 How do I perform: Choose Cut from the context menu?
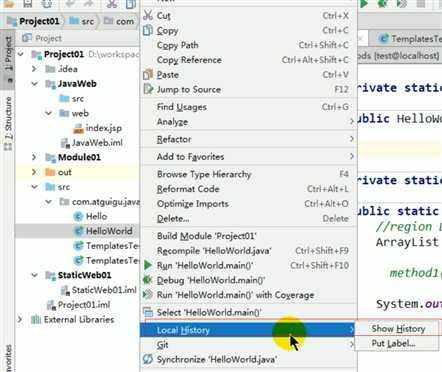pyautogui.click(x=249, y=16)
